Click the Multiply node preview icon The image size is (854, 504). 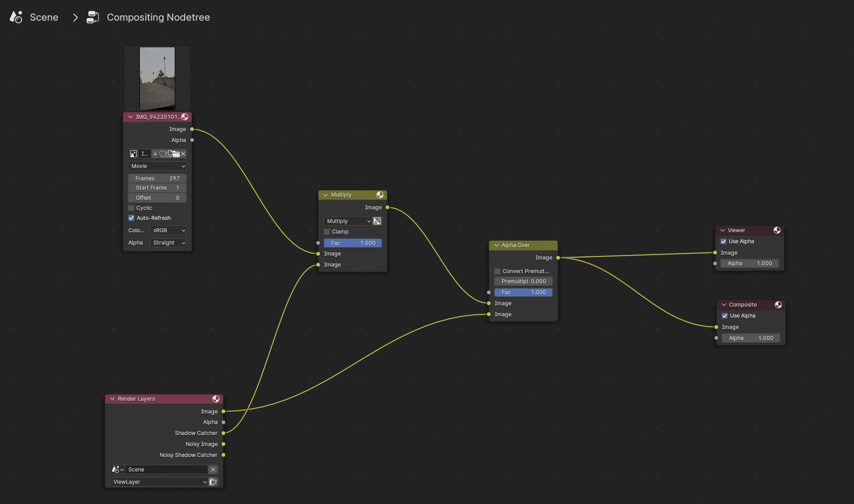tap(379, 194)
